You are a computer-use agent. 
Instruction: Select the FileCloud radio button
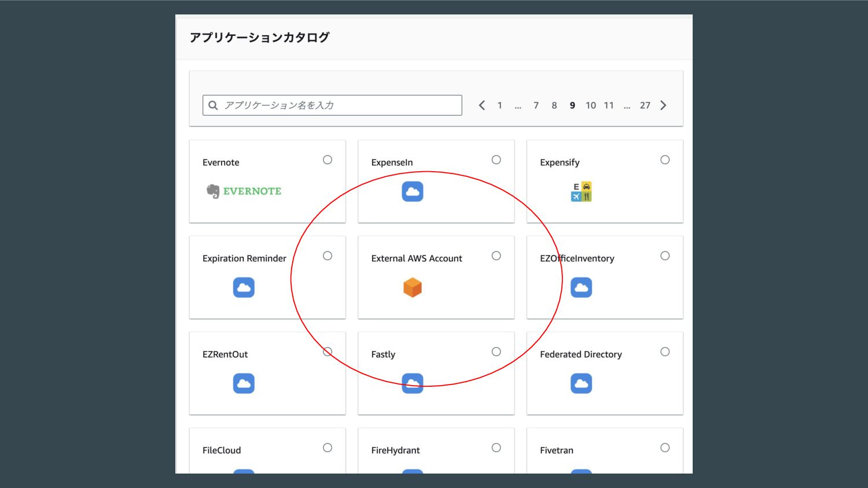click(328, 448)
